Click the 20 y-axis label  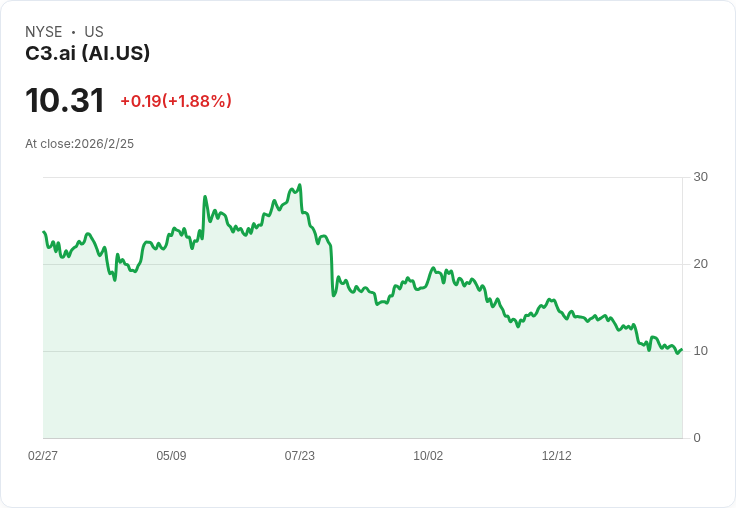click(700, 264)
